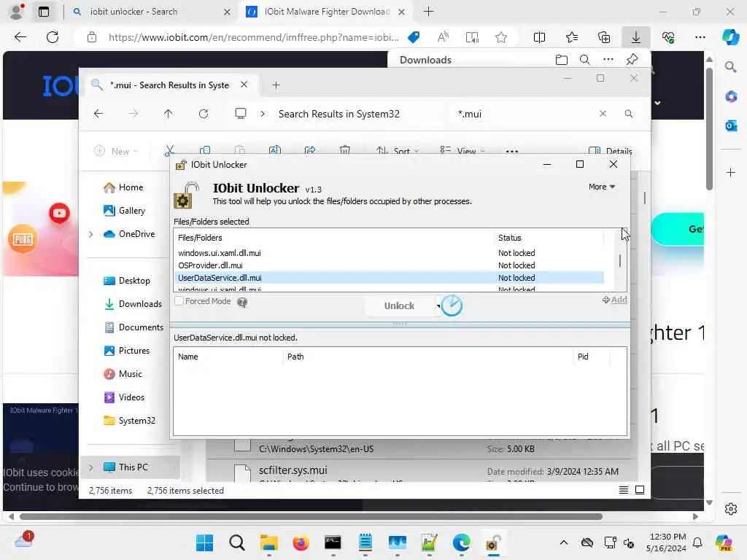Click the Path column header

427,357
